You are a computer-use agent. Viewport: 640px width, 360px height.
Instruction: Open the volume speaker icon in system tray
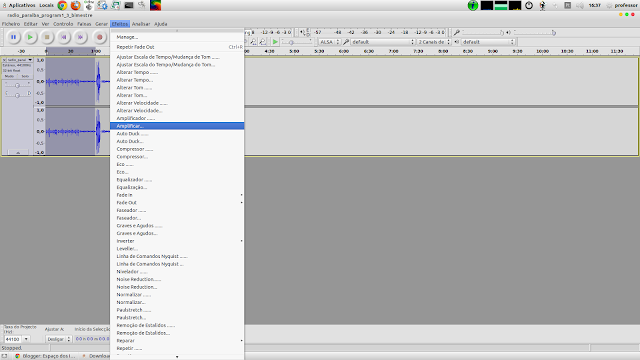580,5
